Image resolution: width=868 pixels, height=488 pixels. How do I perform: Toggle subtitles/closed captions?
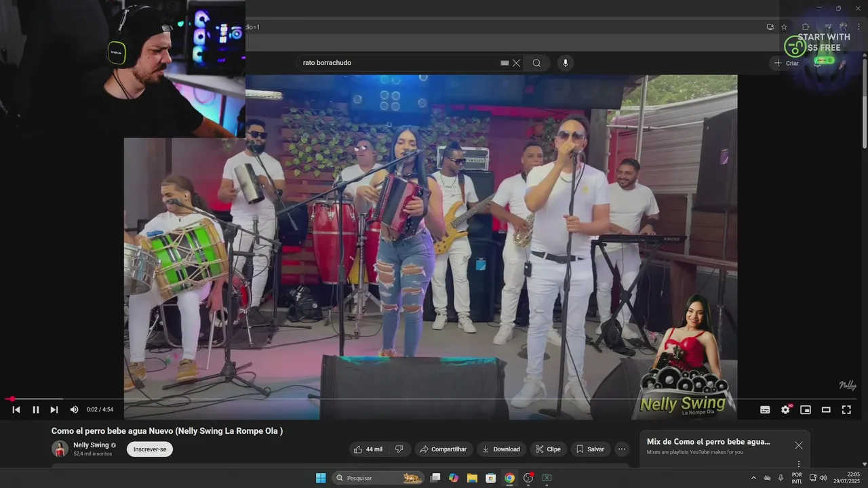[x=765, y=409]
